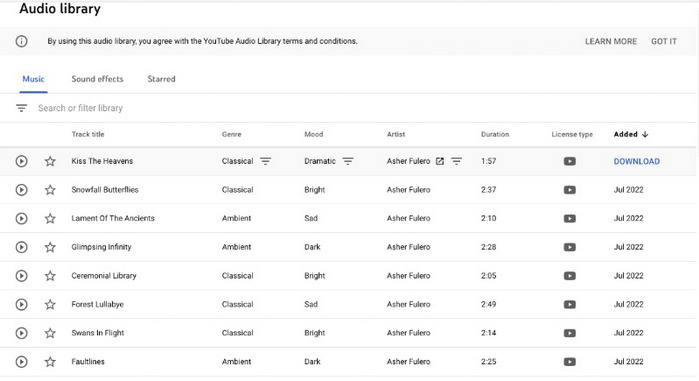Screen dimensions: 699x381
Task: Sort by the Genre column header
Action: point(231,134)
